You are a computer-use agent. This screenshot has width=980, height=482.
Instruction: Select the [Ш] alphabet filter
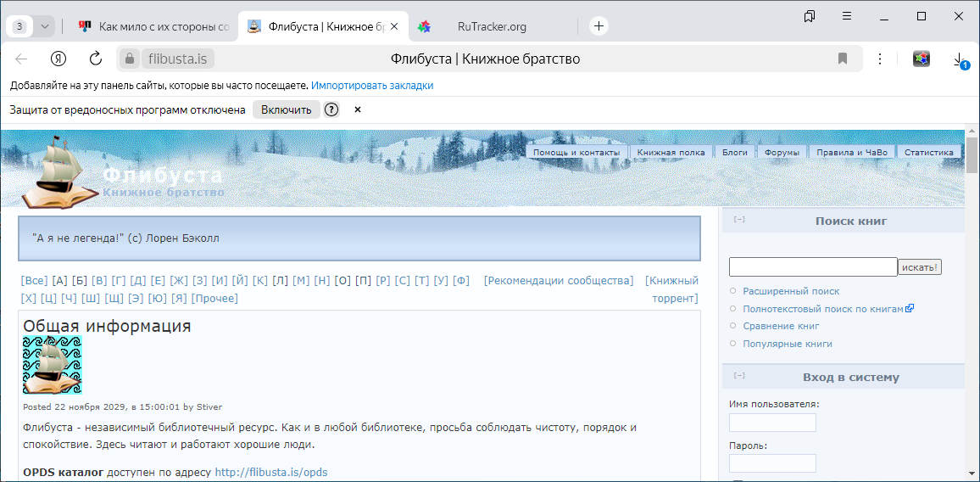[x=92, y=299]
